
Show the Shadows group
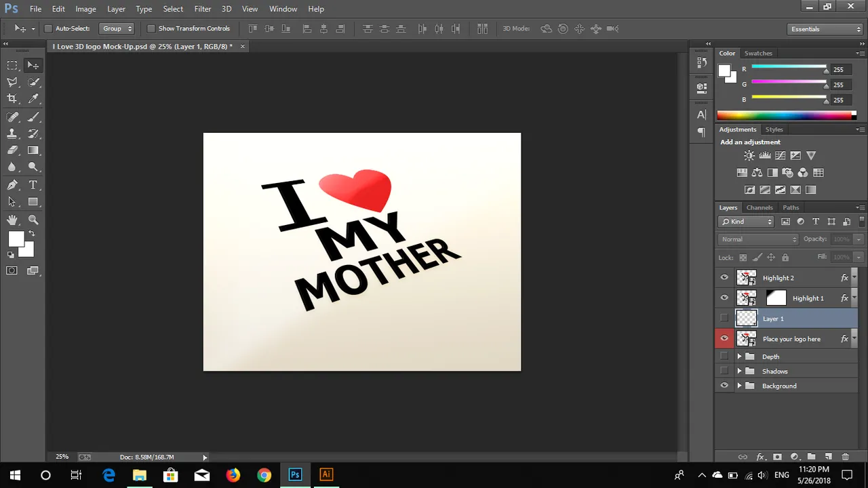tap(724, 371)
